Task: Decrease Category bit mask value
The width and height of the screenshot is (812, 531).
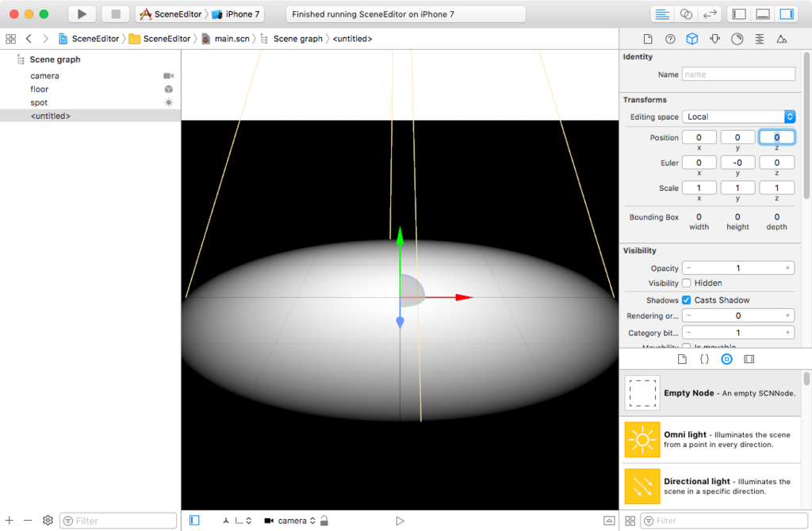Action: coord(689,332)
